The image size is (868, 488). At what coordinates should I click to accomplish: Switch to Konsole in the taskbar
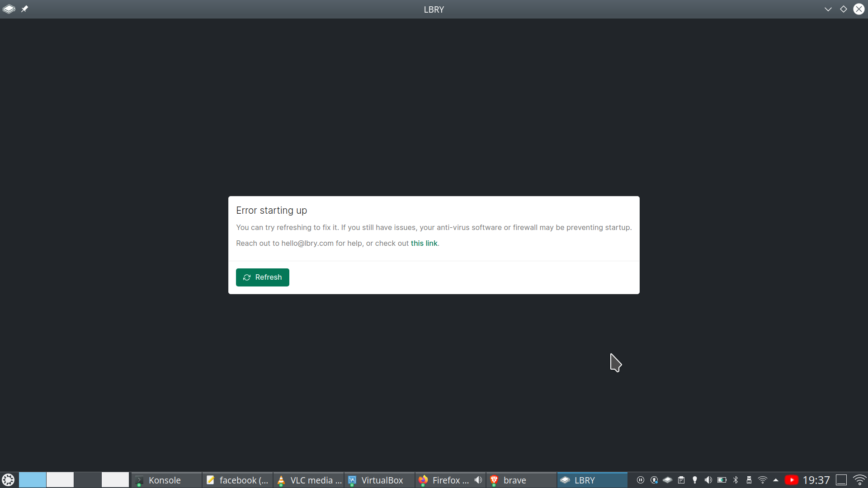tap(166, 480)
